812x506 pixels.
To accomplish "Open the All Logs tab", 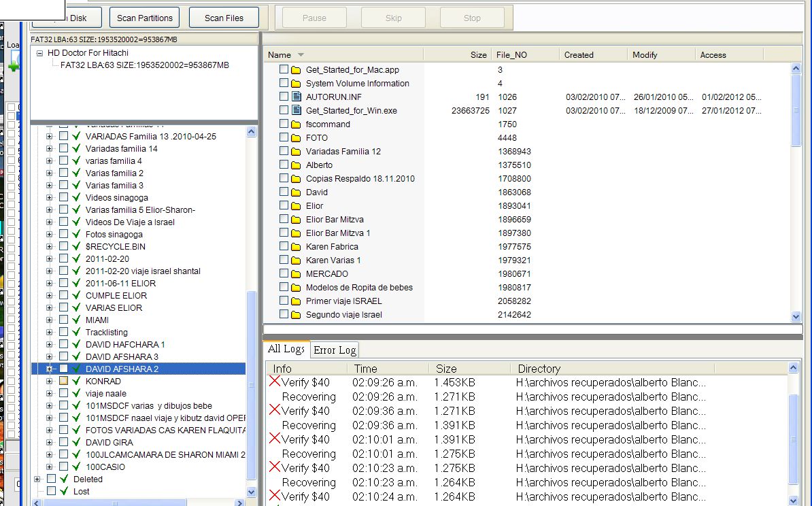I will pyautogui.click(x=286, y=349).
